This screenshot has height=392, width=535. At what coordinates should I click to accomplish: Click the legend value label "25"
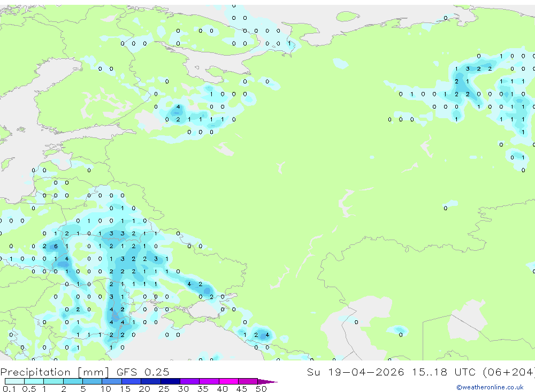(x=164, y=389)
